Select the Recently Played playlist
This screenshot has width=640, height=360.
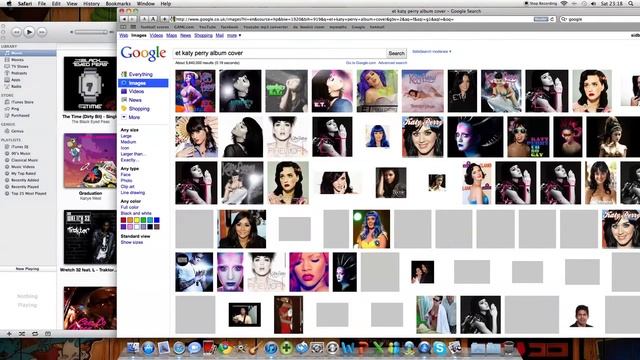25,187
